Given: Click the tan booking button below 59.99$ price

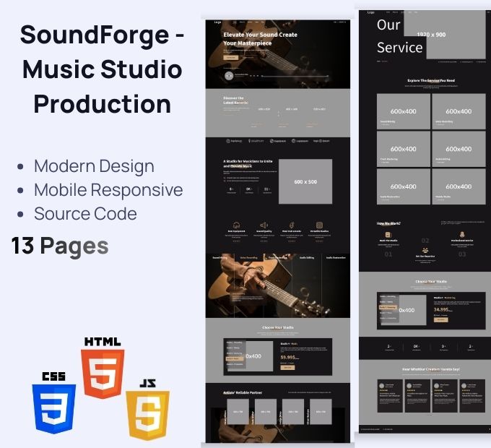Looking at the screenshot, I should coord(287,368).
